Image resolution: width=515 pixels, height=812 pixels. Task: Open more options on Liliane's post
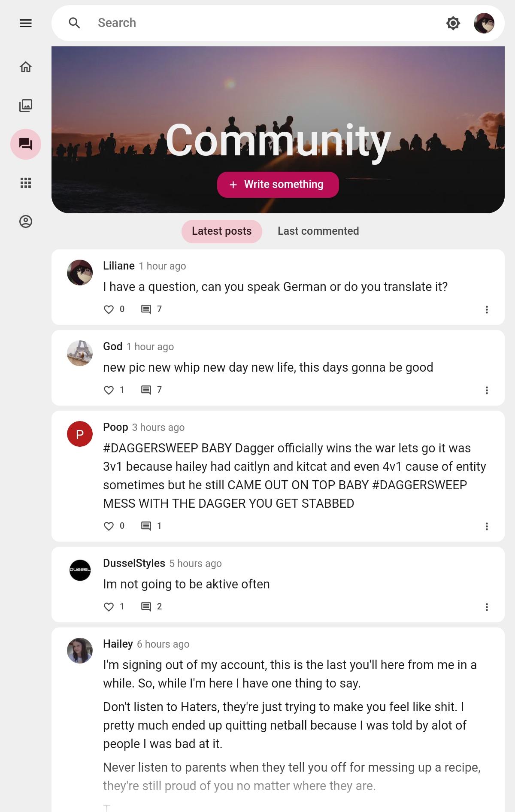[x=487, y=309]
